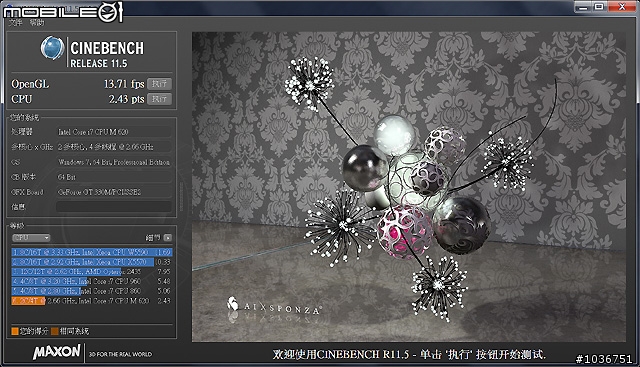The height and width of the screenshot is (367, 640).
Task: Expand ranking details arrow button
Action: [167, 238]
